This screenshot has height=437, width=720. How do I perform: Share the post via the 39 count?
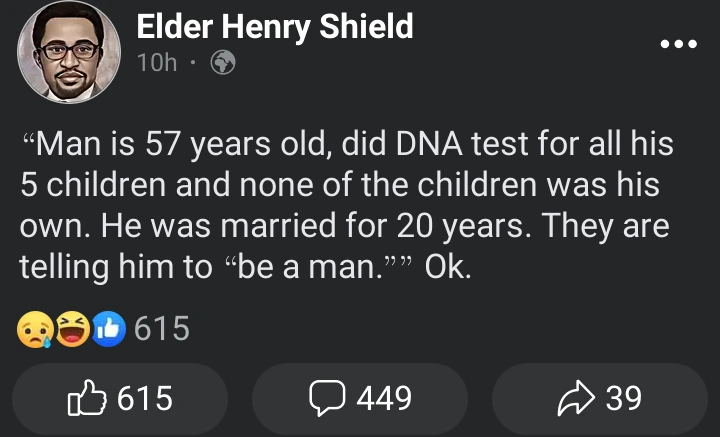(624, 399)
